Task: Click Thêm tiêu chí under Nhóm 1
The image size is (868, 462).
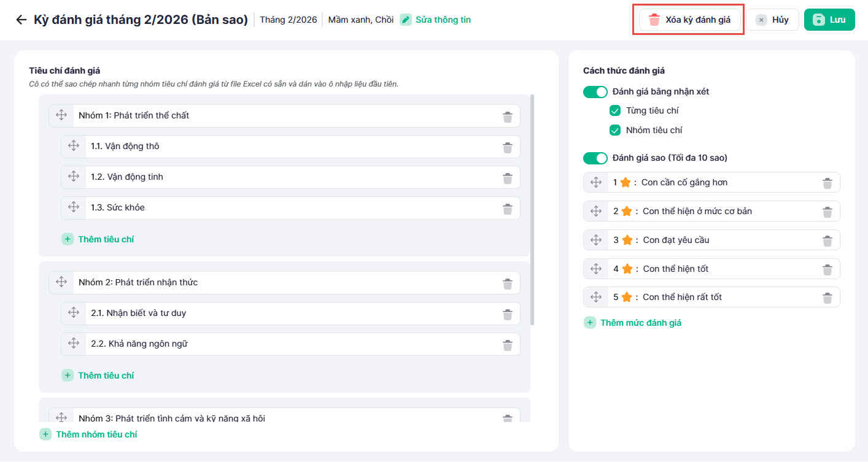Action: (98, 239)
